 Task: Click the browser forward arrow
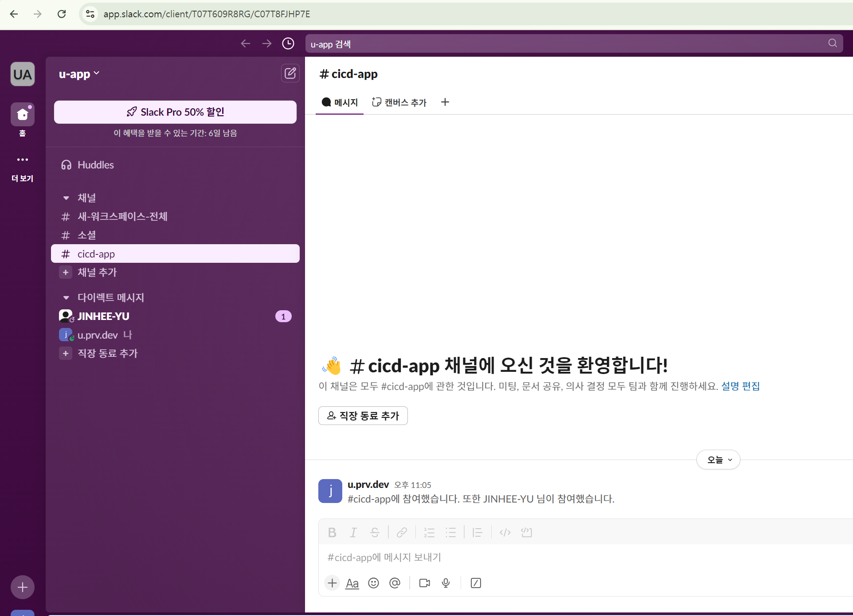tap(38, 14)
